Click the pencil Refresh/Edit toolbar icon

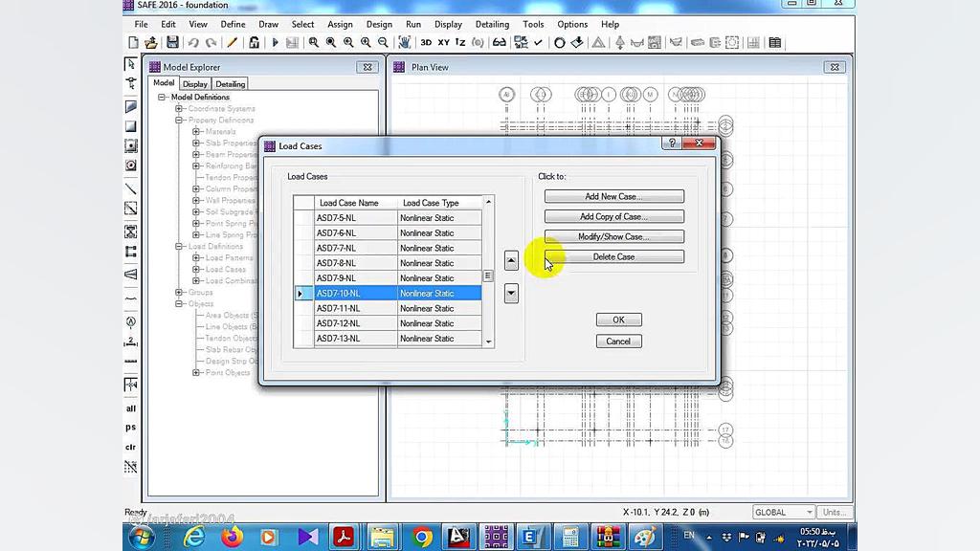(x=232, y=42)
